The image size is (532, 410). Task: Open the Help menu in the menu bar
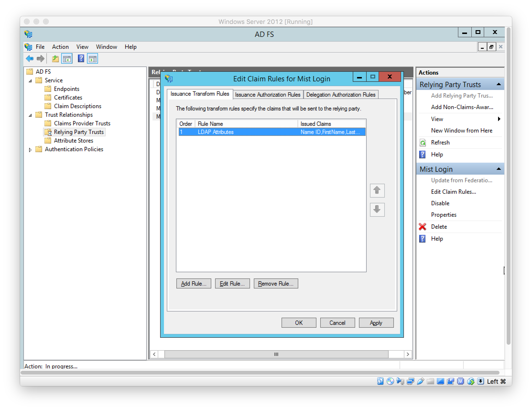click(130, 47)
